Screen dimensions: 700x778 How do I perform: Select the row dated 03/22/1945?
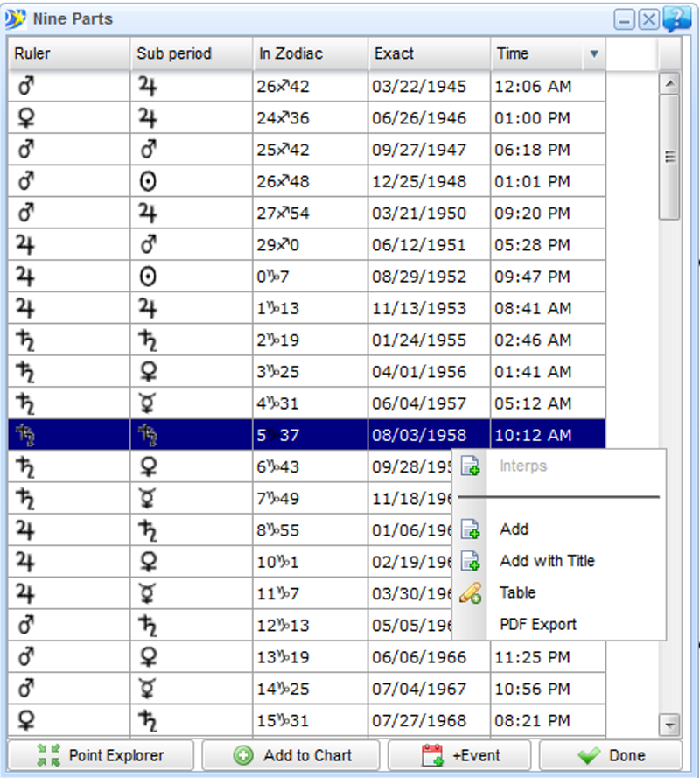[x=419, y=87]
